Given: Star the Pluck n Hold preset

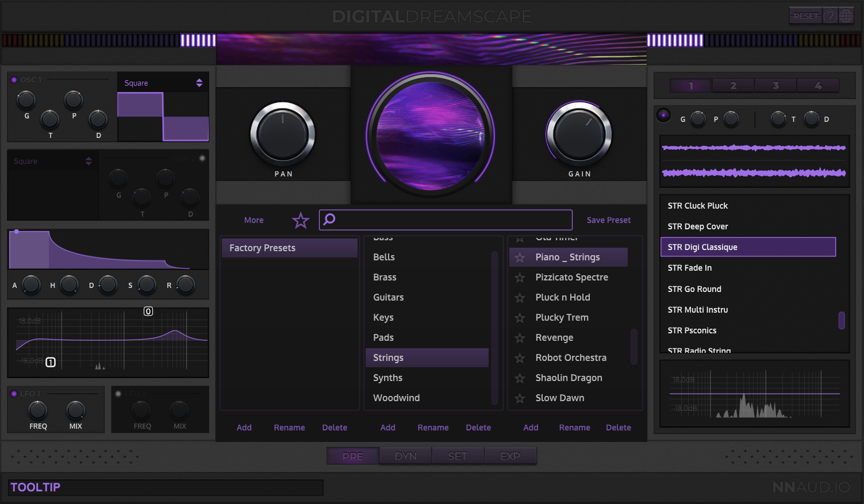Looking at the screenshot, I should pos(520,298).
